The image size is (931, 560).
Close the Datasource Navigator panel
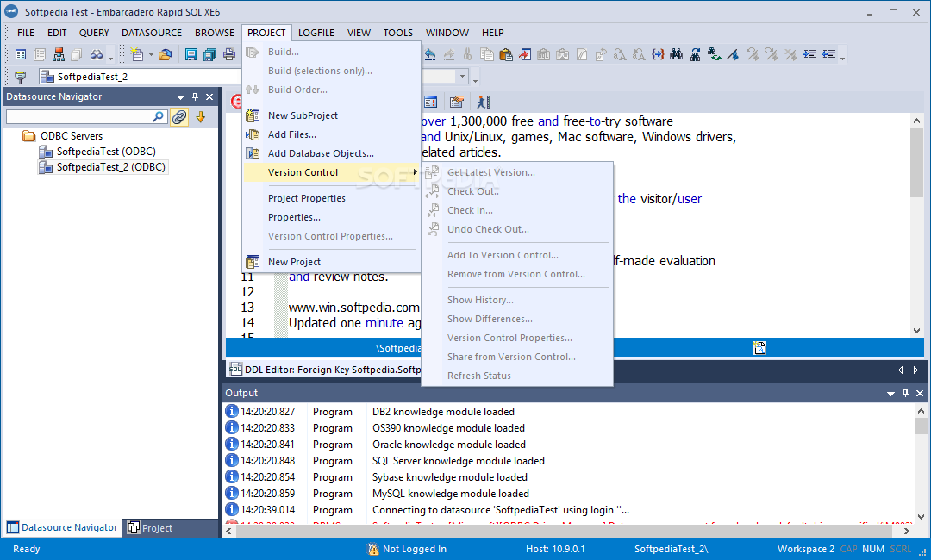tap(209, 96)
